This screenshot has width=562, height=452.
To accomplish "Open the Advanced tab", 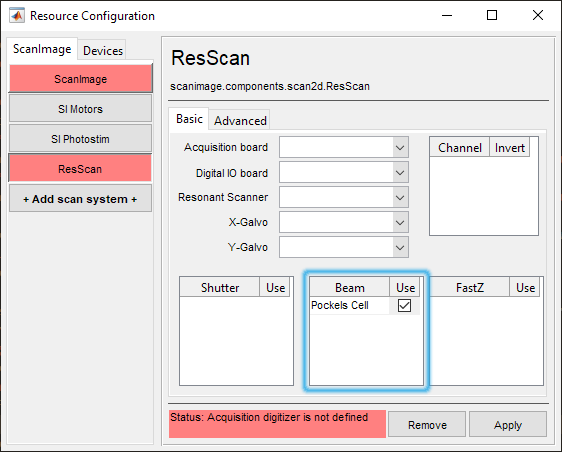I will pyautogui.click(x=240, y=120).
